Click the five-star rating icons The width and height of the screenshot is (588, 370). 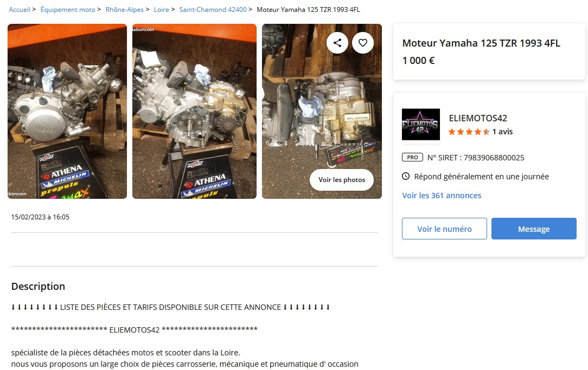pos(469,132)
